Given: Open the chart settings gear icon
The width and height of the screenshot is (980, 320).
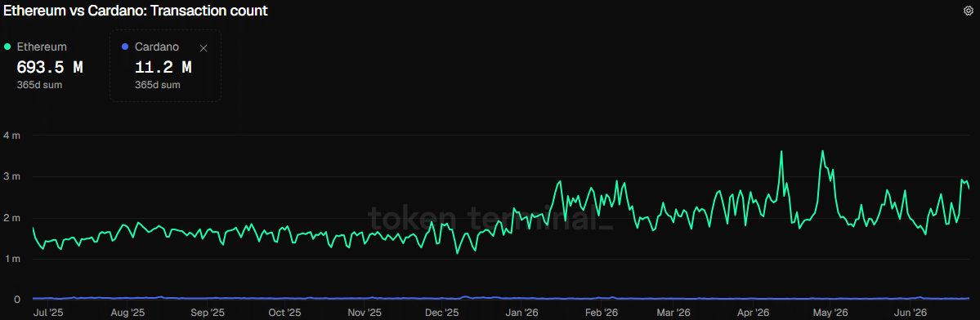Looking at the screenshot, I should click(968, 11).
